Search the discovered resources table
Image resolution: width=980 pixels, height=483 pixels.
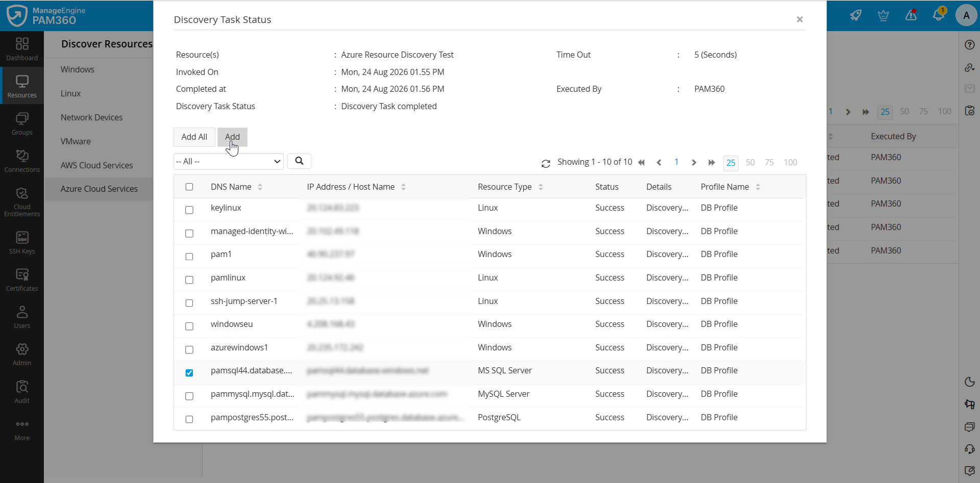coord(299,161)
